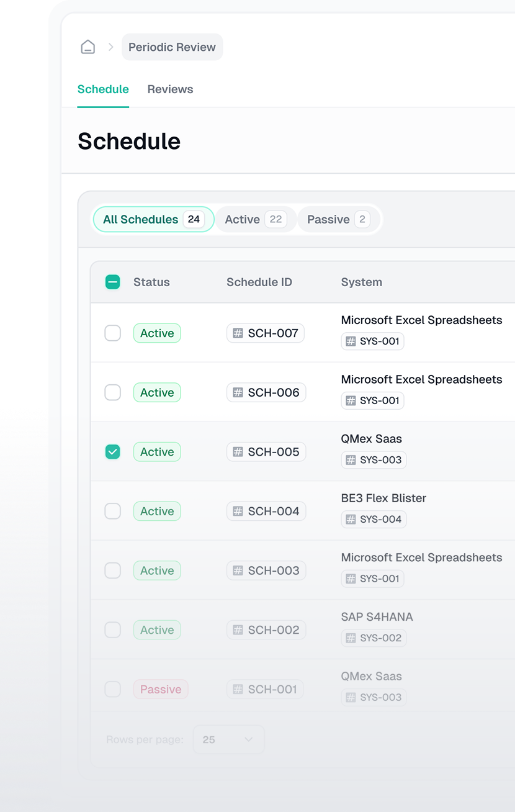Click the hash icon beside SCH-005

pos(238,452)
